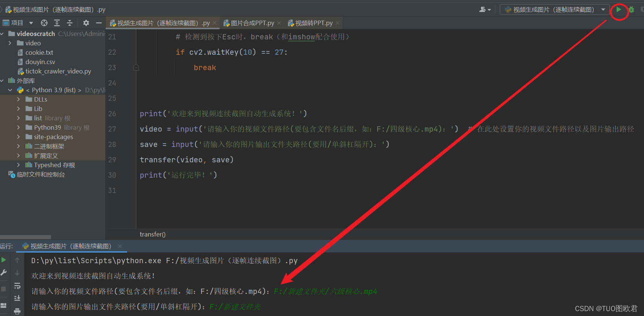644x316 pixels.
Task: Close the 视频生成图片 editor tab
Action: [215, 23]
